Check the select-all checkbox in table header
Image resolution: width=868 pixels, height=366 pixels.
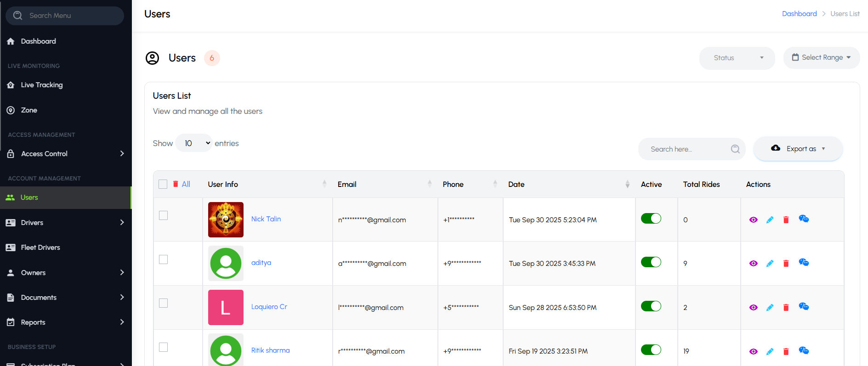[x=163, y=184]
